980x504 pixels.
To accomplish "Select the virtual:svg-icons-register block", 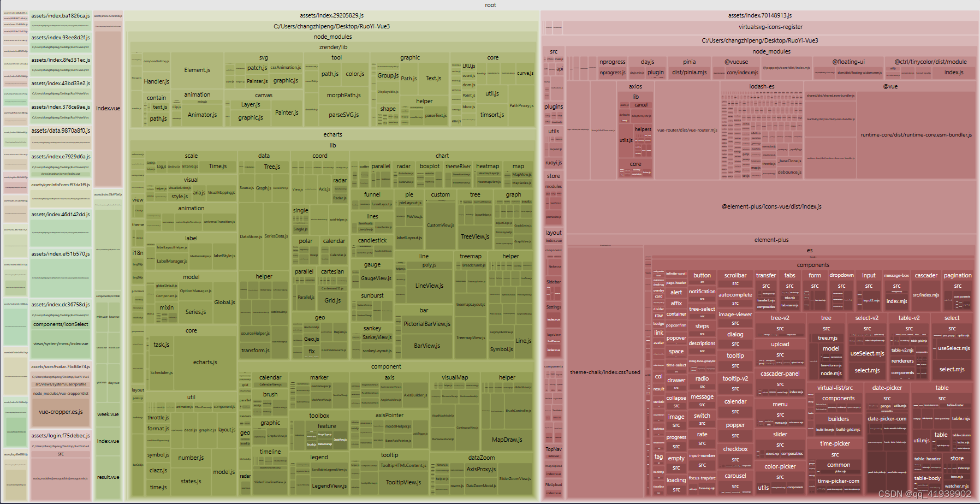I will pos(770,27).
